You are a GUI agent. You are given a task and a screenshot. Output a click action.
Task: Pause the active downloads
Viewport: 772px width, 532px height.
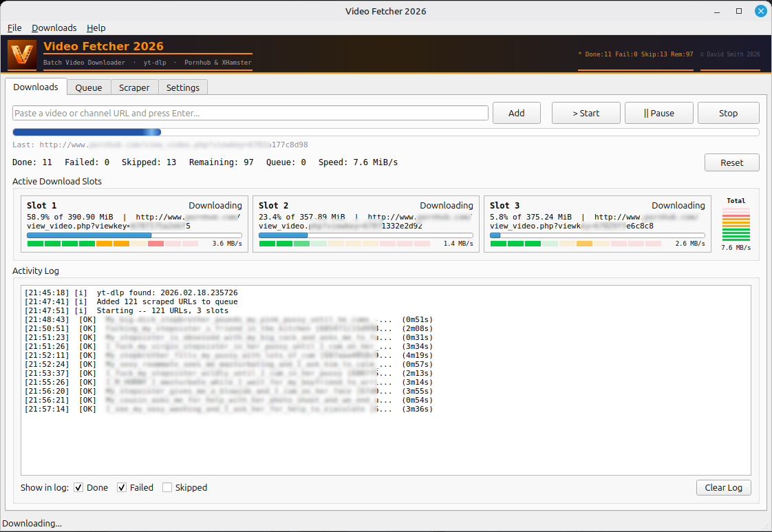click(658, 112)
